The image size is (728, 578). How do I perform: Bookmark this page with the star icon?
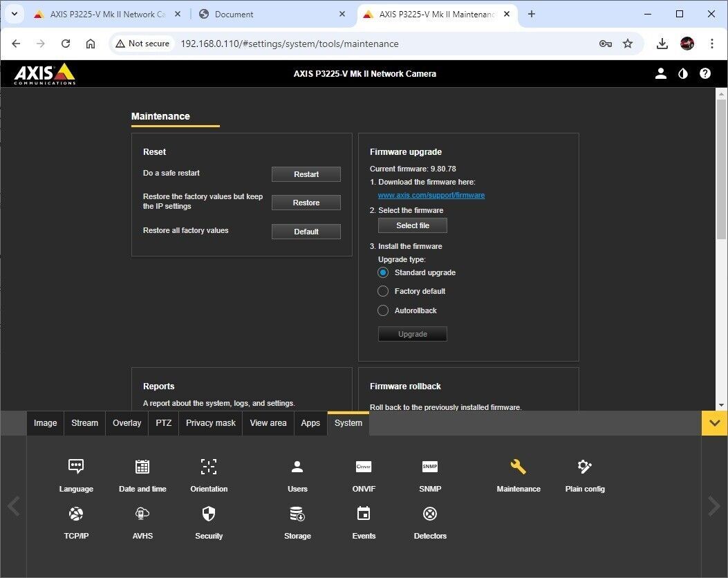pos(628,44)
